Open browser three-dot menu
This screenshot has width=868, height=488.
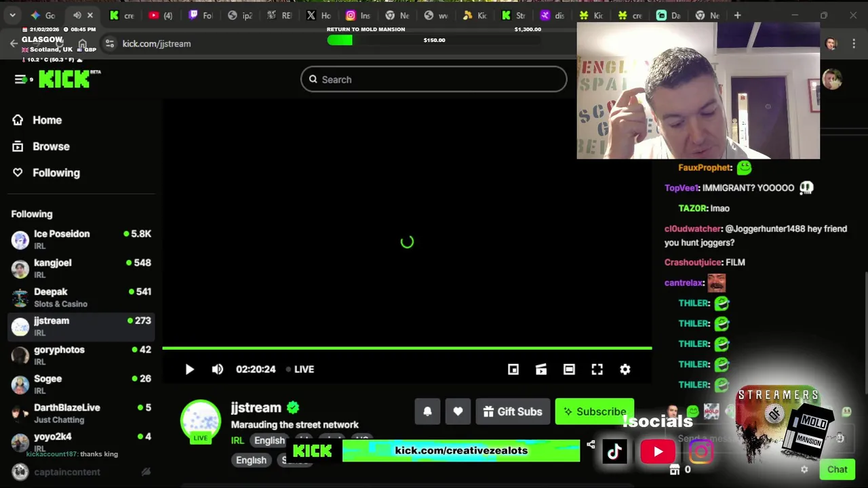coord(853,43)
